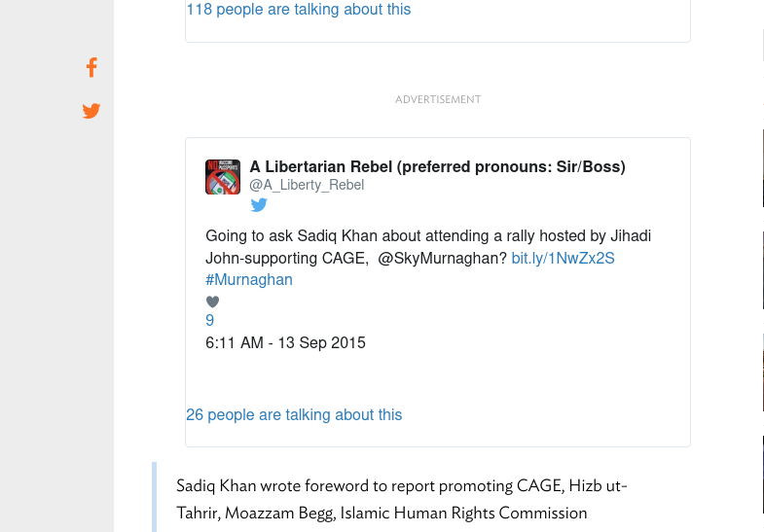764x532 pixels.
Task: Share the article on Facebook
Action: pyautogui.click(x=91, y=68)
